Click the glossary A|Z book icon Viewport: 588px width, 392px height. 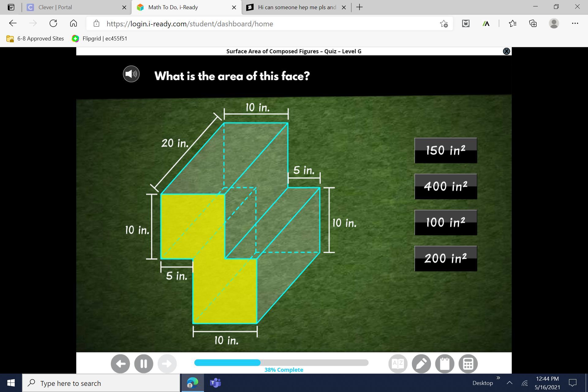pyautogui.click(x=398, y=364)
